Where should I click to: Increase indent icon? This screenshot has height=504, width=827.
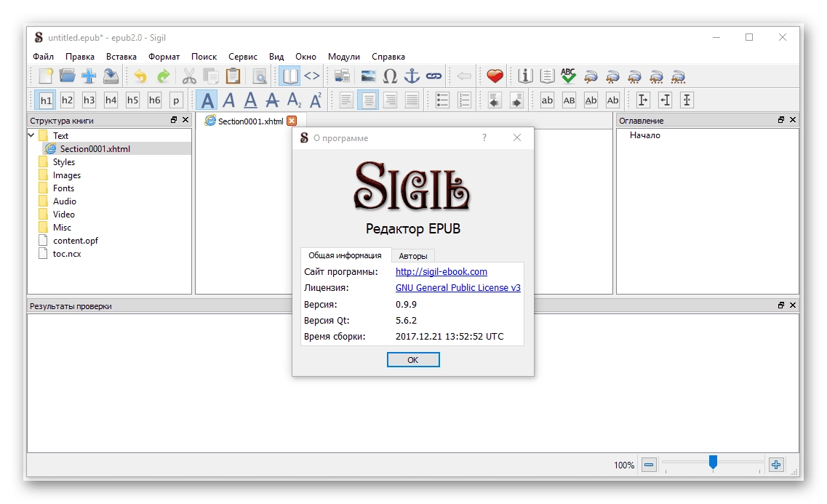pyautogui.click(x=516, y=100)
